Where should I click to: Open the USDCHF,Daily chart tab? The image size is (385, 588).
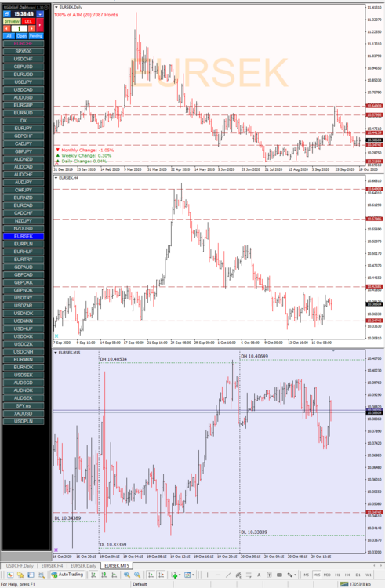click(20, 566)
